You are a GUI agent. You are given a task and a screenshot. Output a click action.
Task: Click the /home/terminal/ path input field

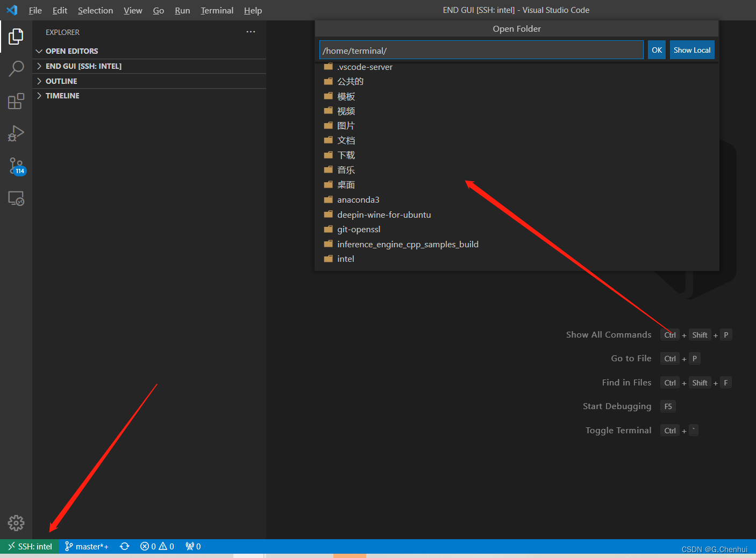tap(481, 50)
